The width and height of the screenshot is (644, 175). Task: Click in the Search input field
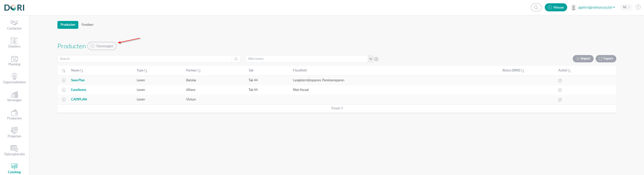tap(145, 59)
